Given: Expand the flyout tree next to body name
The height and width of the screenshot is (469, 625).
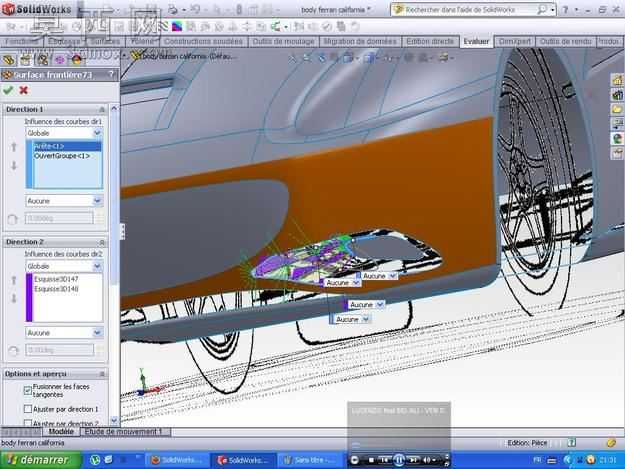Looking at the screenshot, I should (x=125, y=56).
